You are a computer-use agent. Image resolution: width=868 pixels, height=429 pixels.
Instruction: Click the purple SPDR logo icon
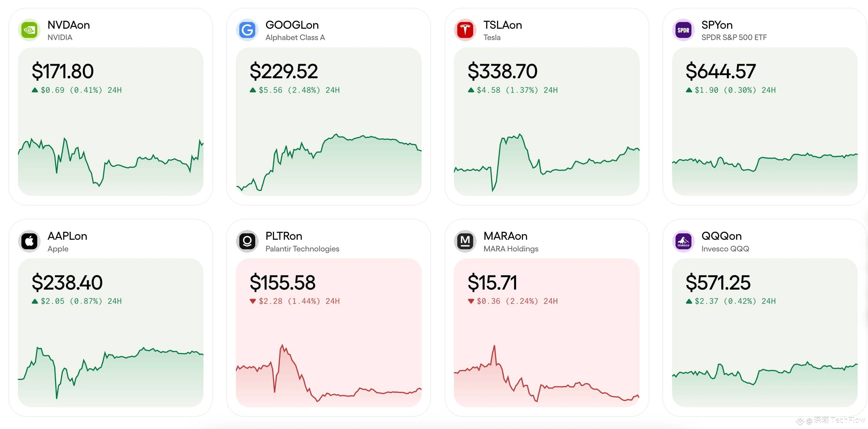click(x=683, y=30)
